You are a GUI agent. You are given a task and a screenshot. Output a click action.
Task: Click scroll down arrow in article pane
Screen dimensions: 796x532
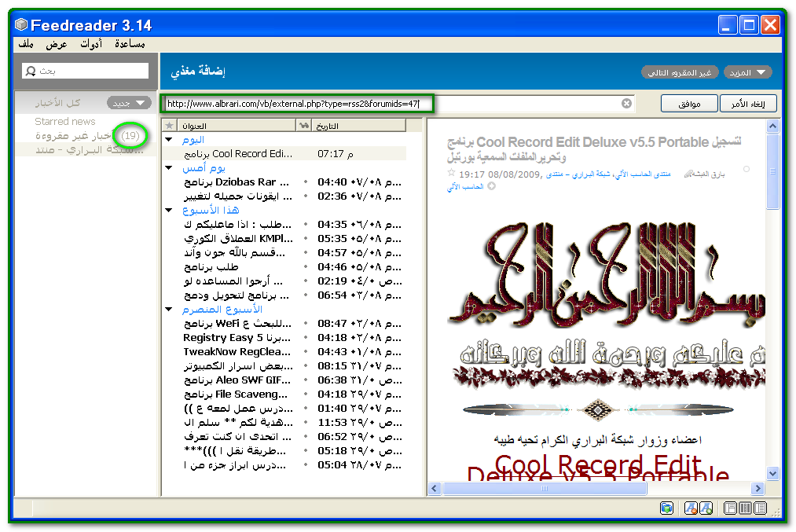772,473
